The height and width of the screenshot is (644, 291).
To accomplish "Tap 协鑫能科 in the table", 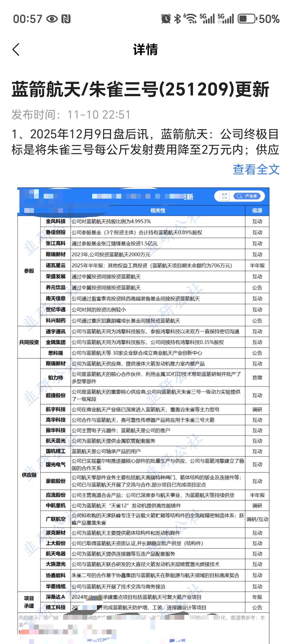I will [x=56, y=575].
